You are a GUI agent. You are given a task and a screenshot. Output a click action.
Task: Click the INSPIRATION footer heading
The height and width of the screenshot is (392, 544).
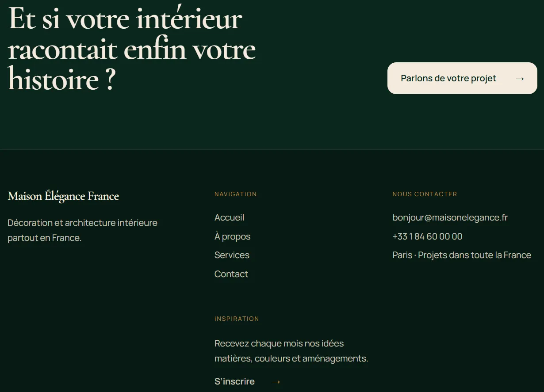[237, 319]
